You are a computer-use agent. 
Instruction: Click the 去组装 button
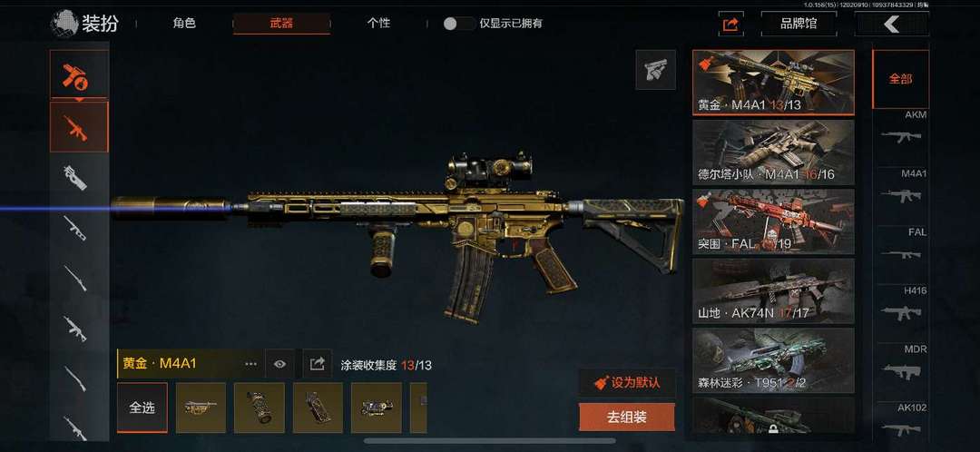627,417
